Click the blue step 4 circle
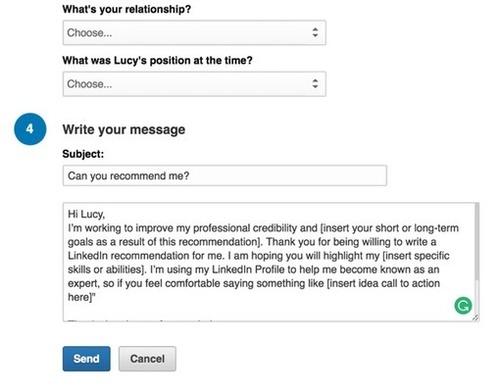 (x=30, y=129)
